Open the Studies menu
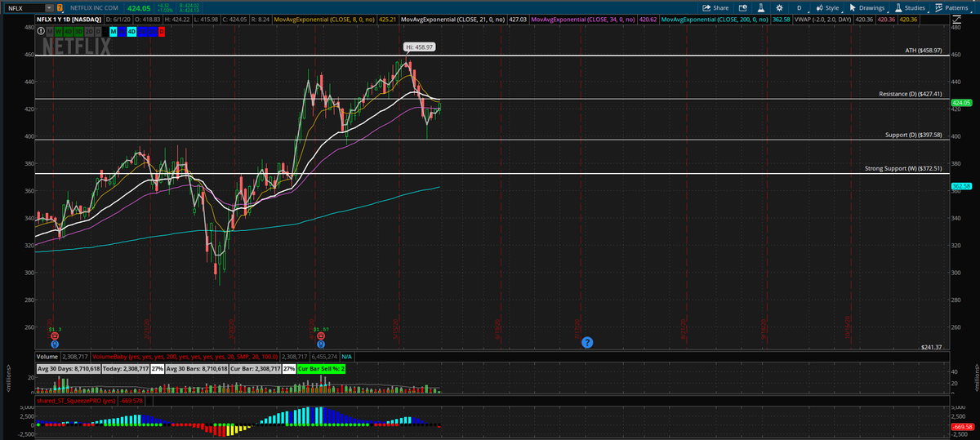The image size is (980, 440). (909, 8)
